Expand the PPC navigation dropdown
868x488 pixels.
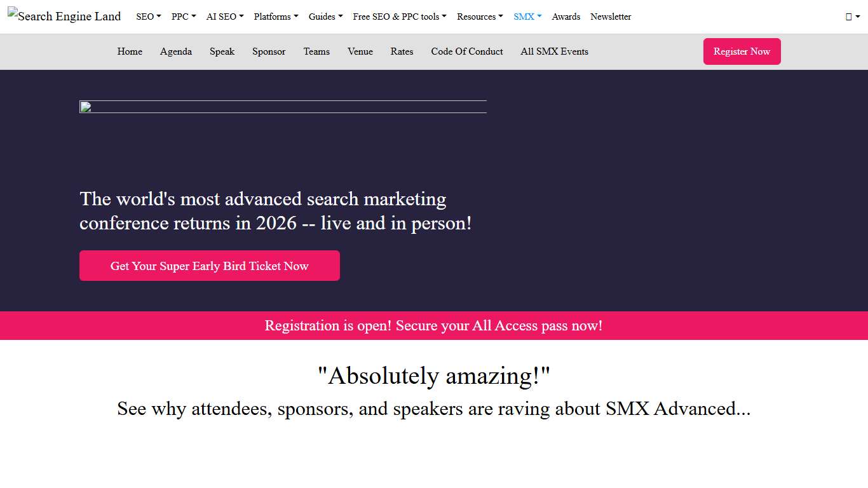pyautogui.click(x=183, y=17)
